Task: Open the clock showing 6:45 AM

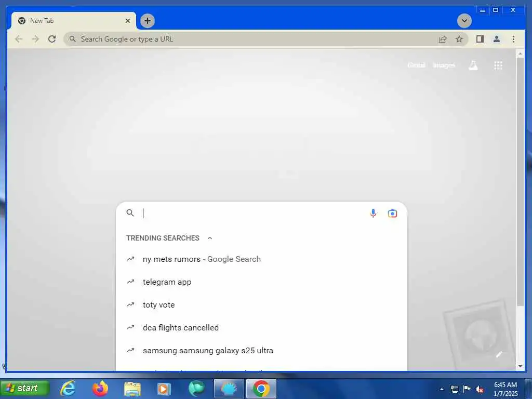Action: (505, 389)
